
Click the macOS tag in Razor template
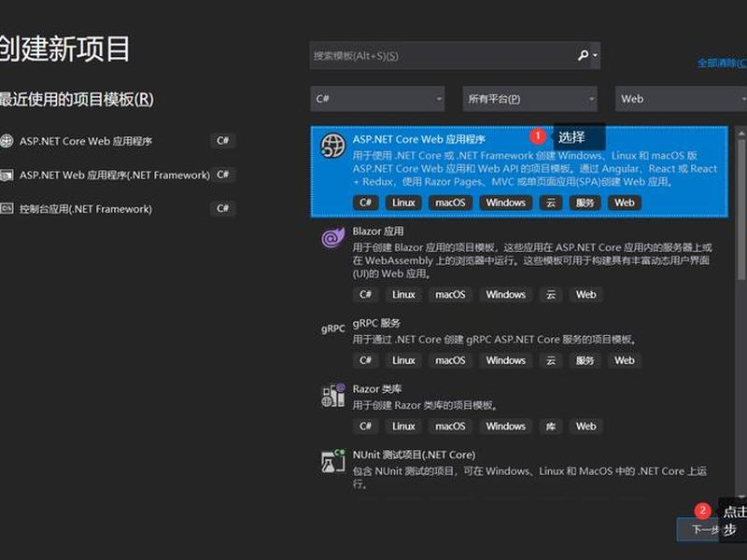(x=450, y=426)
